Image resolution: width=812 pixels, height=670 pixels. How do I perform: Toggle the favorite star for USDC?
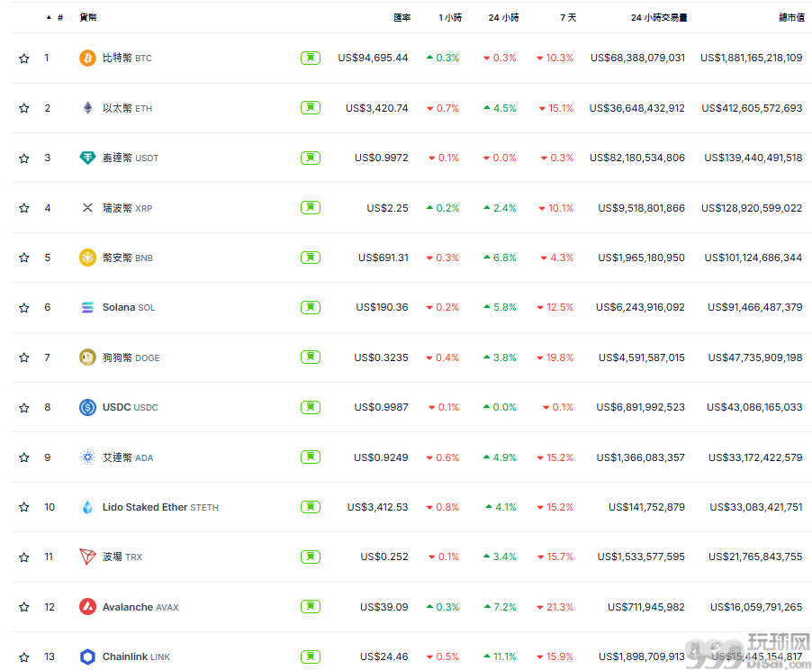(x=23, y=408)
